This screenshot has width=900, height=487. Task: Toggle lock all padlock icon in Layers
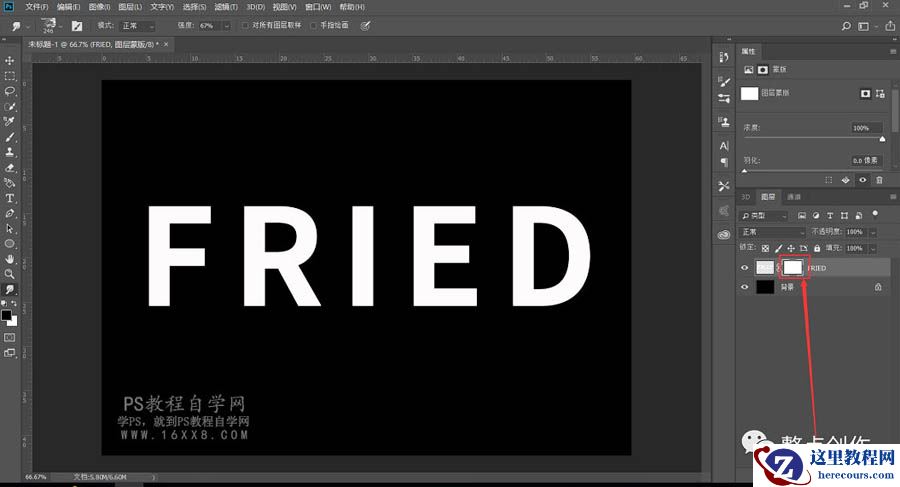pyautogui.click(x=817, y=248)
